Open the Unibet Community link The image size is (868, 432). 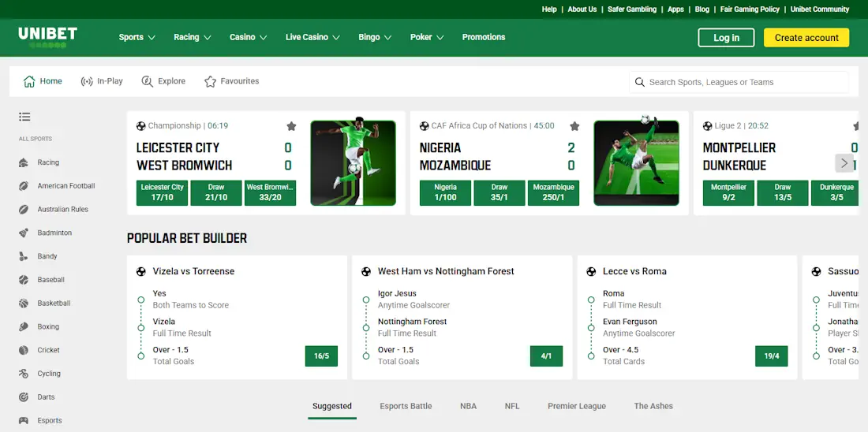[820, 9]
